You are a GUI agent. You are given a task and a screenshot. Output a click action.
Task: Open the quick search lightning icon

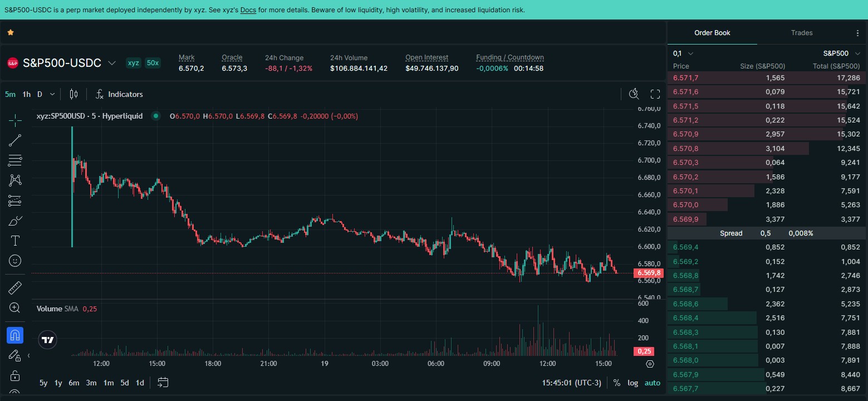pos(634,94)
